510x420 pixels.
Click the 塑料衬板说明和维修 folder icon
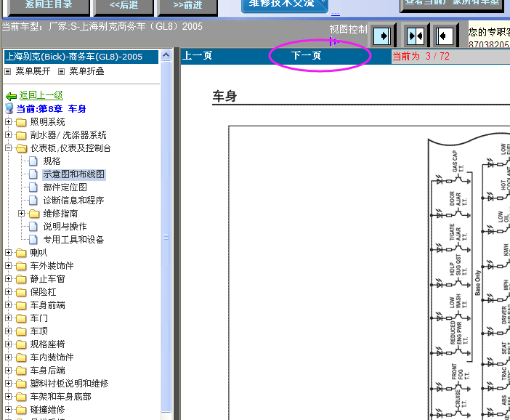point(21,384)
